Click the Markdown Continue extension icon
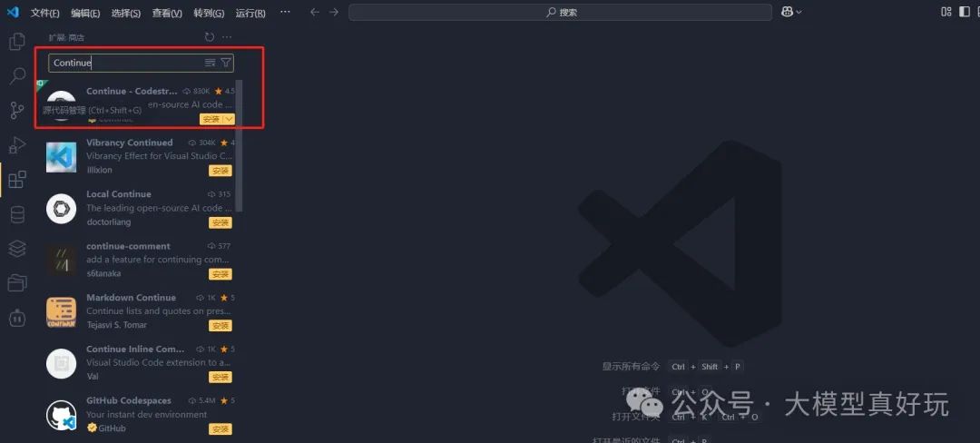 (62, 312)
